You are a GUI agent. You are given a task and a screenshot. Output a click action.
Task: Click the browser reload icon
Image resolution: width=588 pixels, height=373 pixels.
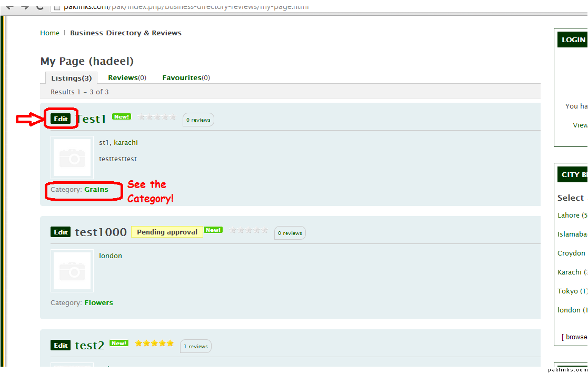click(40, 6)
